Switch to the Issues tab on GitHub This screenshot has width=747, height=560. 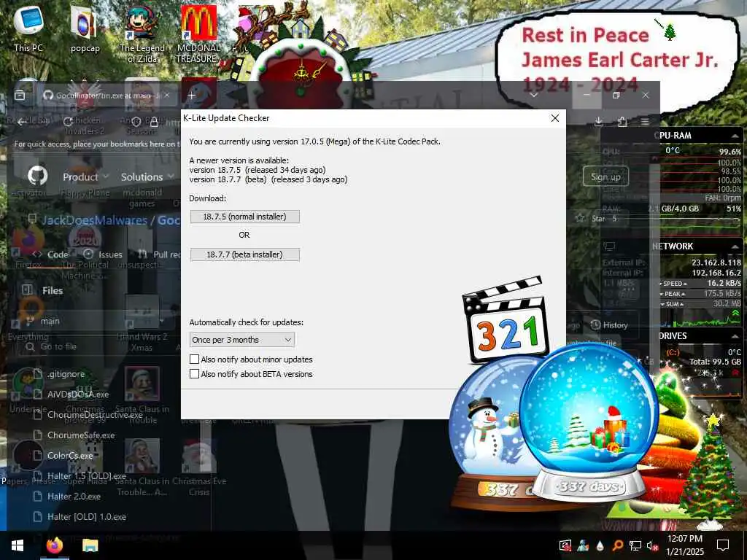point(103,254)
